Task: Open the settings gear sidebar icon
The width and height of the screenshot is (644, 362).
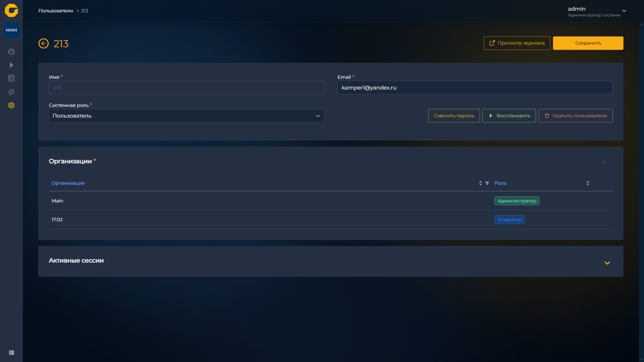Action: 11,105
